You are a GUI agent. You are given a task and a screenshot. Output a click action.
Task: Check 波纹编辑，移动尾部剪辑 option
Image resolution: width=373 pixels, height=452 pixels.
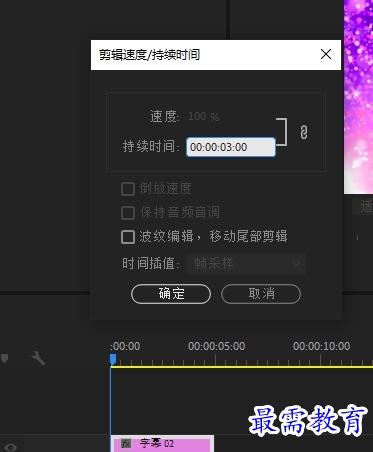pyautogui.click(x=128, y=237)
